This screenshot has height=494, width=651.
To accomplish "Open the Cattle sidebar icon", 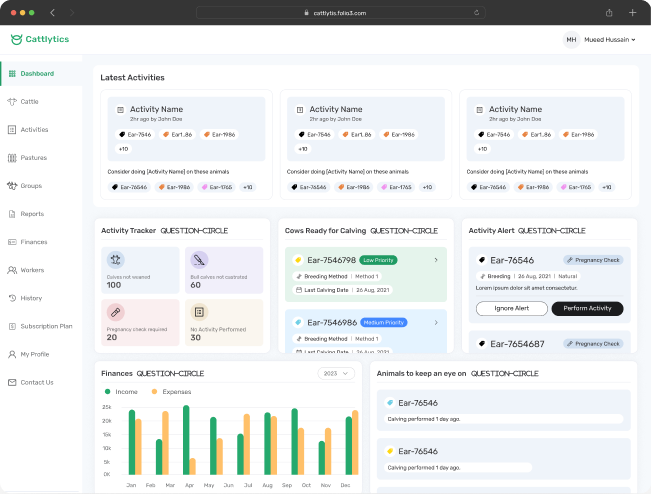I will [11, 101].
